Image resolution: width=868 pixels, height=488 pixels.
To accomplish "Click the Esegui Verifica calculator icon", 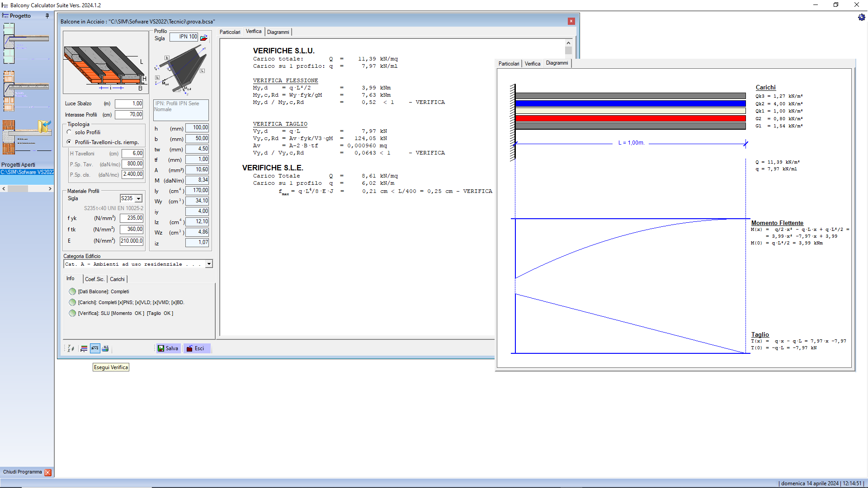I will (x=95, y=348).
